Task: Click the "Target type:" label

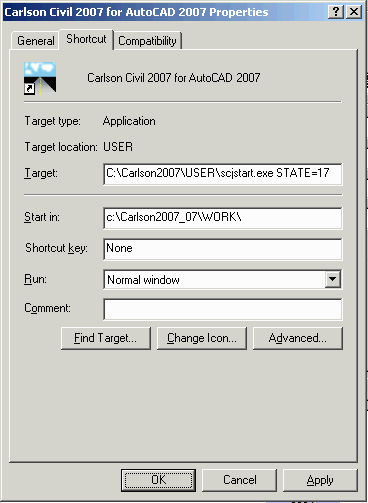Action: click(53, 121)
